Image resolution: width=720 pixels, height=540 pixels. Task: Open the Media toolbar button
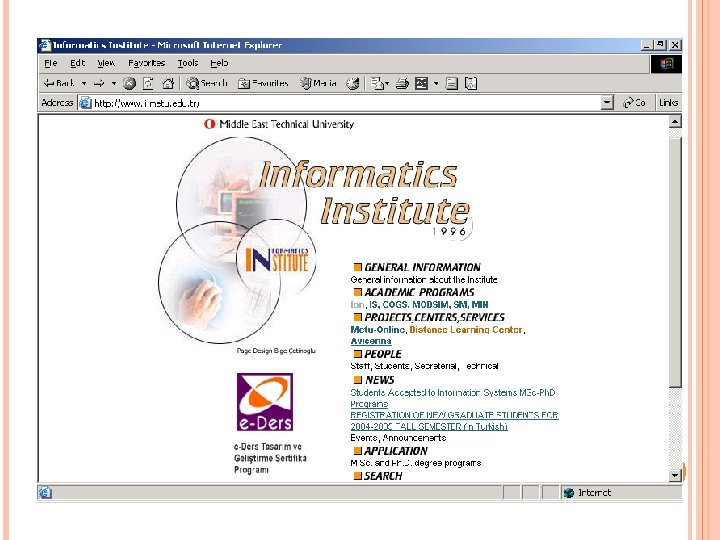[318, 83]
